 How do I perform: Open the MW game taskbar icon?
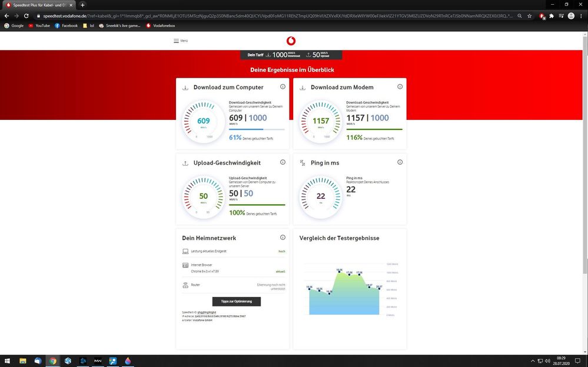[98, 361]
